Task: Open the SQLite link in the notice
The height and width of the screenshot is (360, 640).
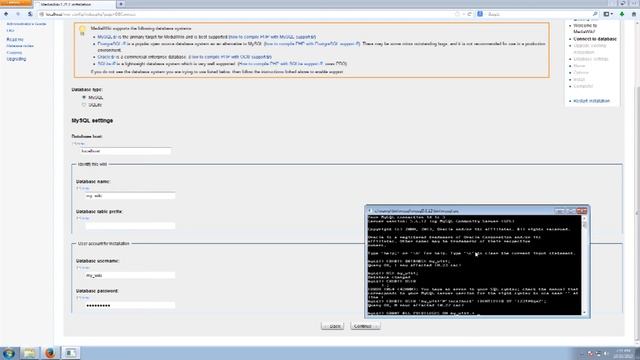Action: [x=108, y=64]
